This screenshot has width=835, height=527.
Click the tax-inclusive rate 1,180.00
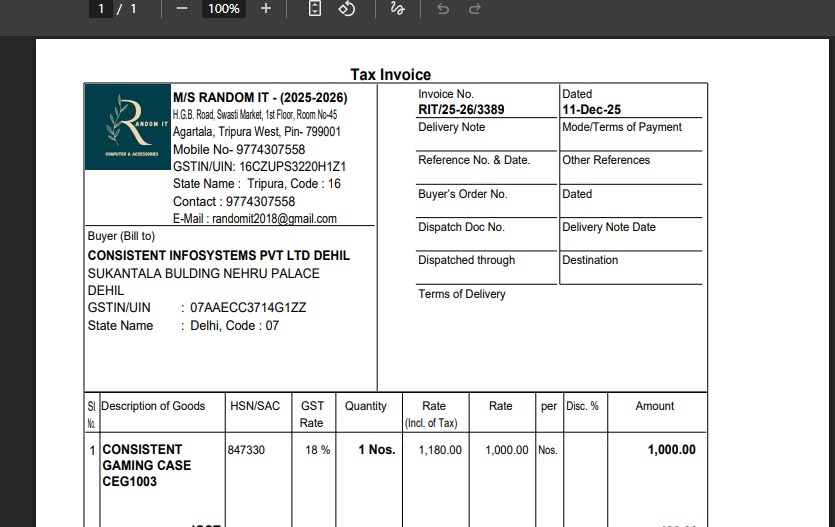click(440, 450)
